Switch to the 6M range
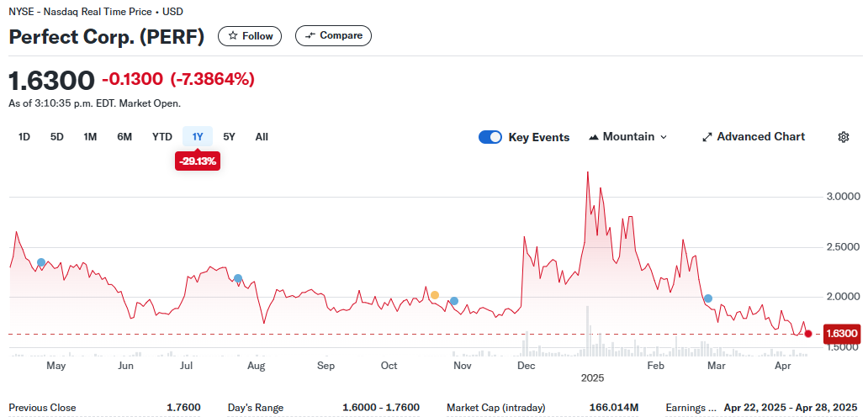This screenshot has width=868, height=417. click(124, 136)
